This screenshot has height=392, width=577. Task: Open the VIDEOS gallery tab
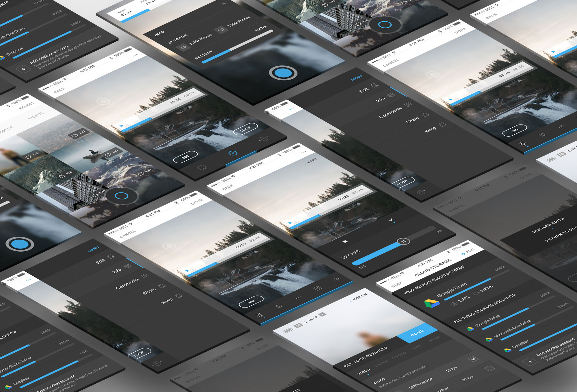coord(36,116)
